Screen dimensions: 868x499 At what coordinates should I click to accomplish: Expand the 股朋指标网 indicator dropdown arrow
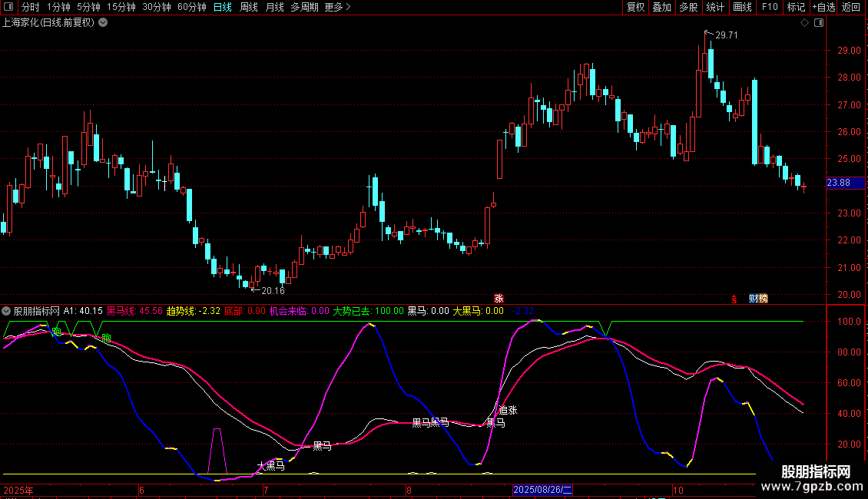tap(7, 311)
